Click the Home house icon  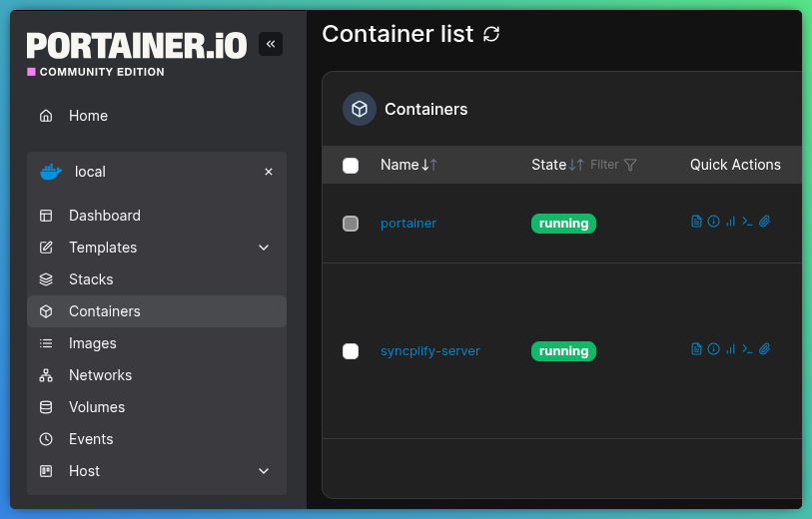(x=46, y=116)
